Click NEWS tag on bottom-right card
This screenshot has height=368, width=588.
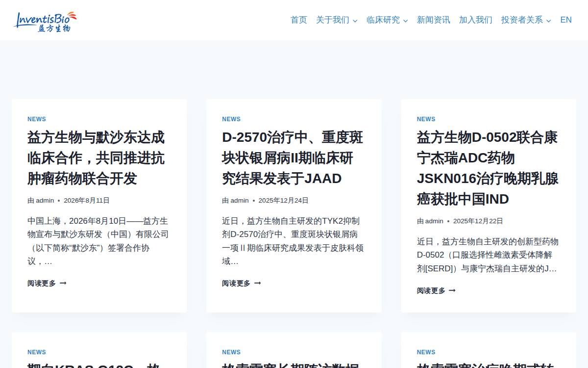[426, 352]
